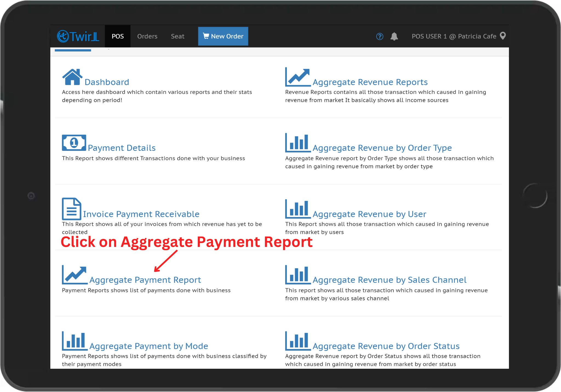Open Aggregate Revenue by Sales Channel link

[390, 280]
